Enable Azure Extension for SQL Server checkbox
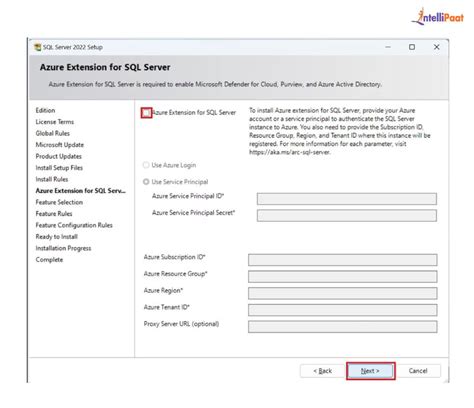 click(x=146, y=113)
